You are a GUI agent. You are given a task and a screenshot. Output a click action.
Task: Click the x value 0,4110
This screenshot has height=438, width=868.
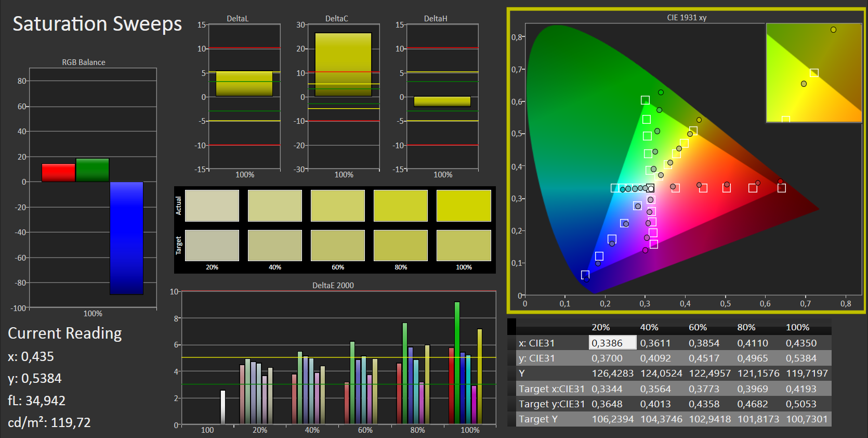click(x=752, y=343)
